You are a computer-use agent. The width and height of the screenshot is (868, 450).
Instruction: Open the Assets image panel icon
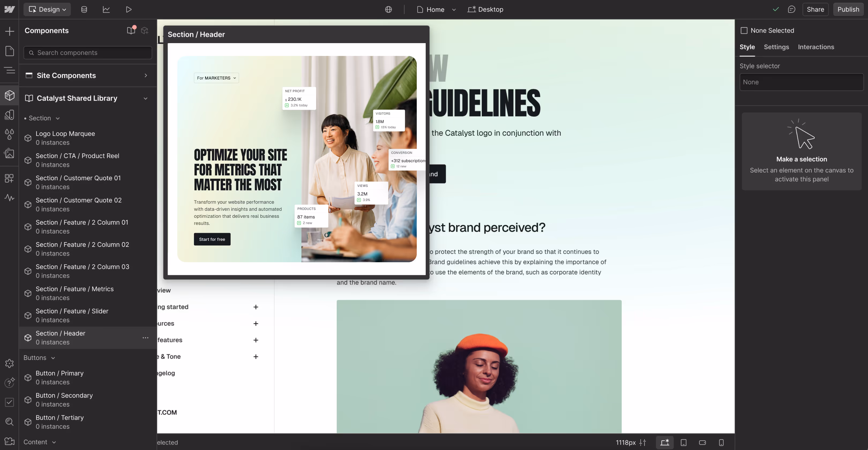point(9,153)
